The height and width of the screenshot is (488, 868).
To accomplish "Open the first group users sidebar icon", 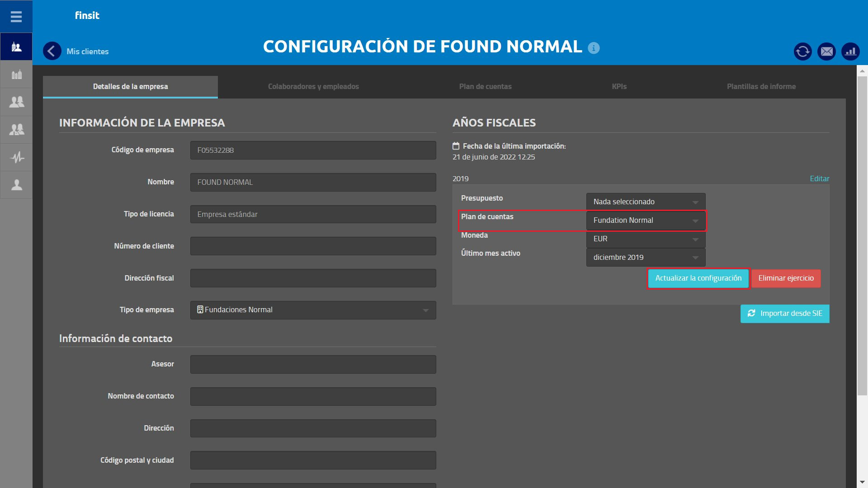I will coord(16,102).
